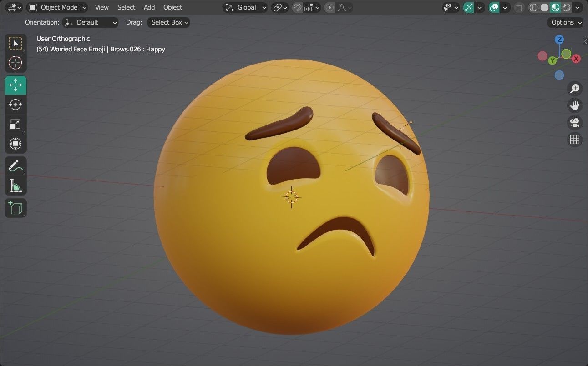
Task: Switch to Solid viewport shading
Action: [x=544, y=7]
